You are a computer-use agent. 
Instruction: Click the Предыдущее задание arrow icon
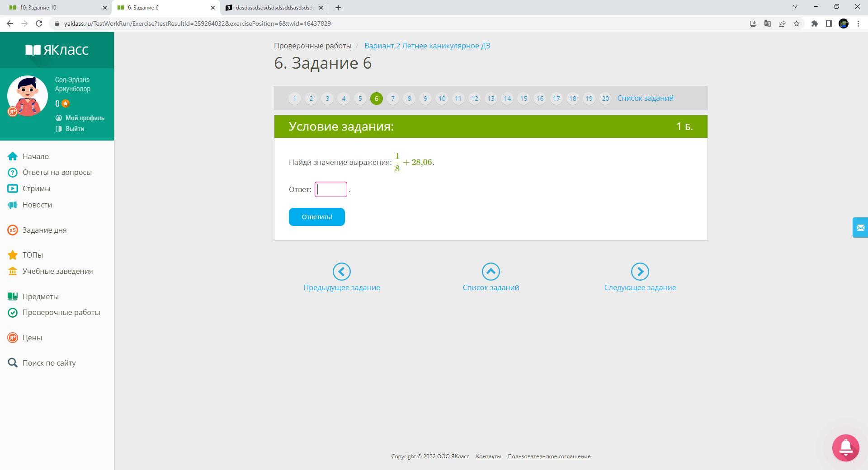click(342, 272)
